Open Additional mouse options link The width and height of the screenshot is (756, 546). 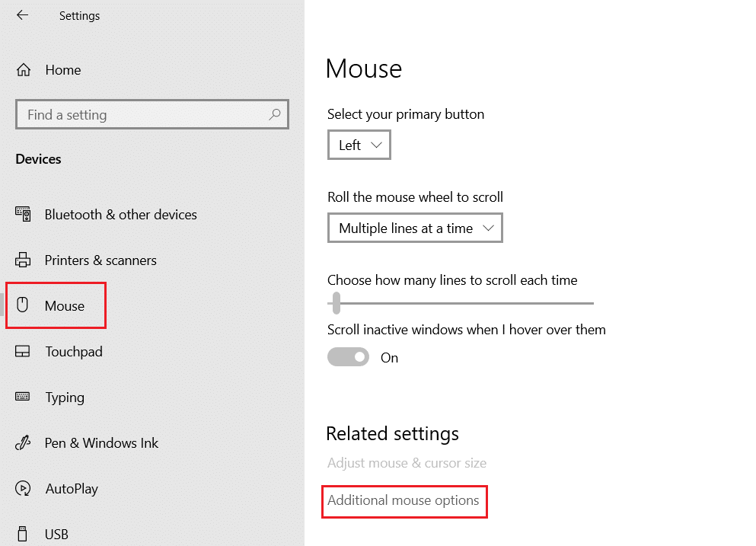(x=403, y=500)
